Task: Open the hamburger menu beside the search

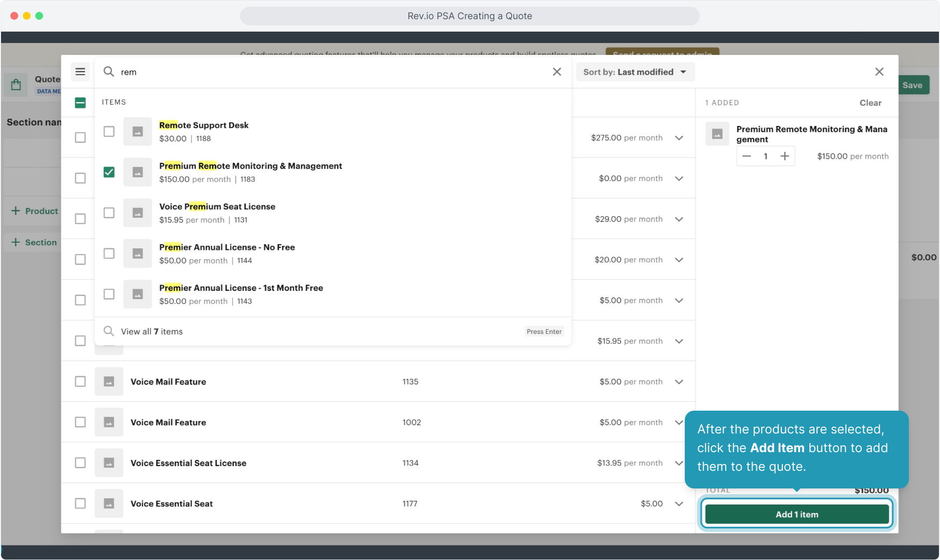Action: (x=80, y=72)
